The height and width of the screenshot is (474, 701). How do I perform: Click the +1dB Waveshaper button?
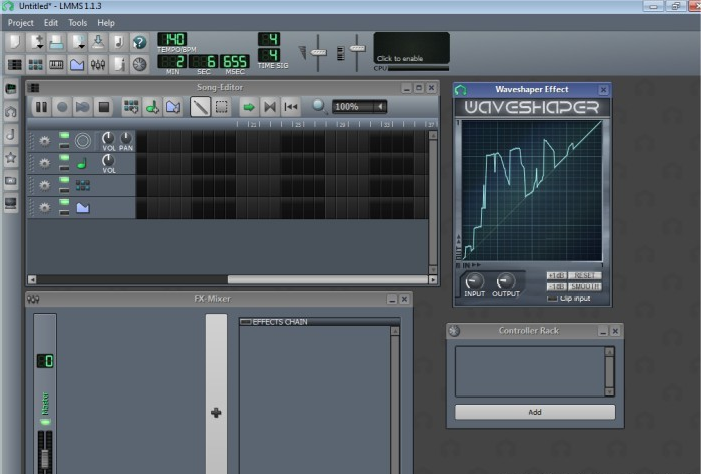pyautogui.click(x=557, y=275)
